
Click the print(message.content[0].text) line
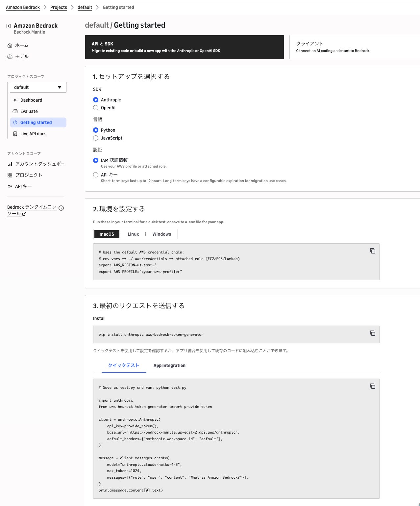131,490
